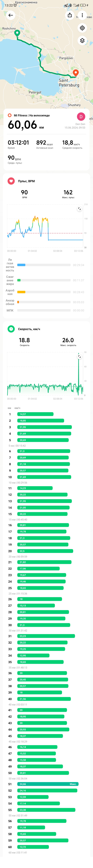Select the blue light activity zone bar
The image size is (93, 868).
[21, 265]
